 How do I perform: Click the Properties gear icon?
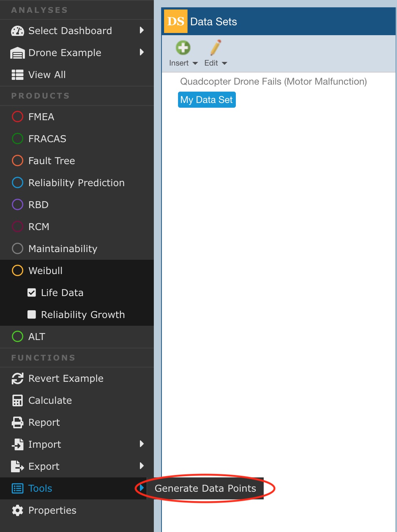tap(17, 510)
